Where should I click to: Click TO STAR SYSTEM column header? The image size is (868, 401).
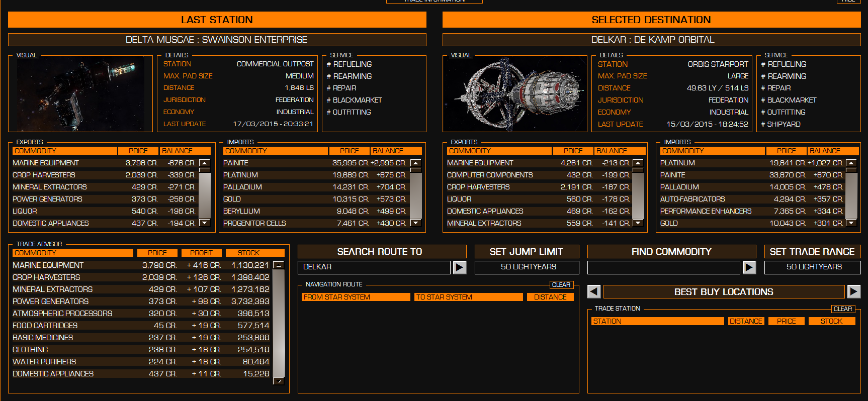pos(469,297)
